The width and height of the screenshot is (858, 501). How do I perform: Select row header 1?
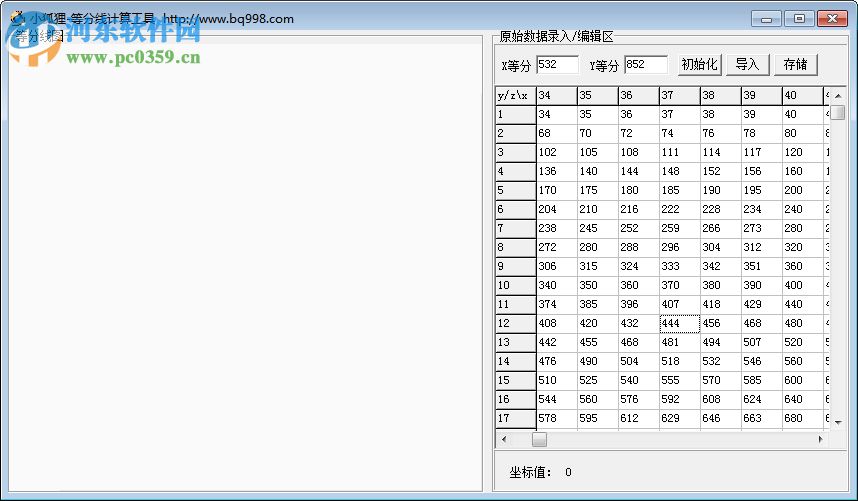tap(515, 114)
